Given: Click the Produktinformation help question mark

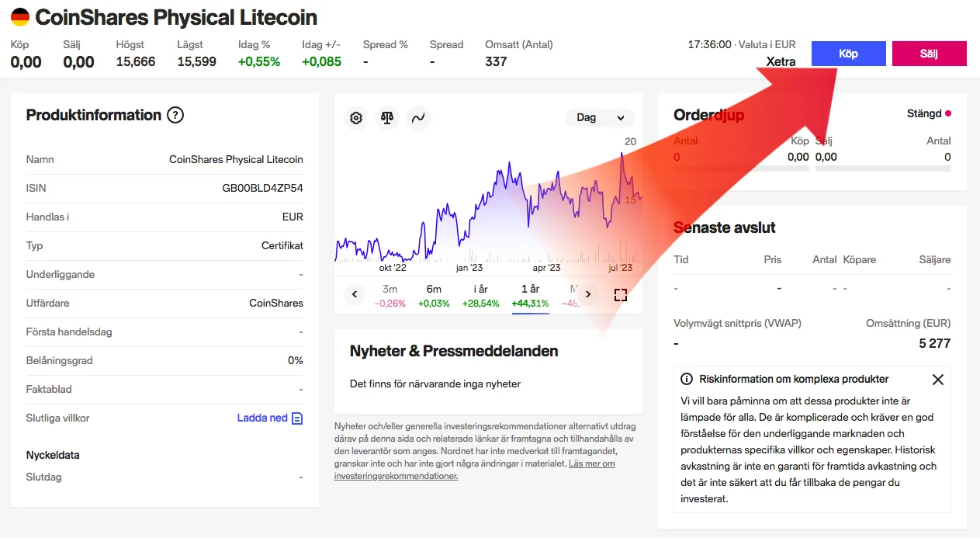Looking at the screenshot, I should pyautogui.click(x=176, y=116).
